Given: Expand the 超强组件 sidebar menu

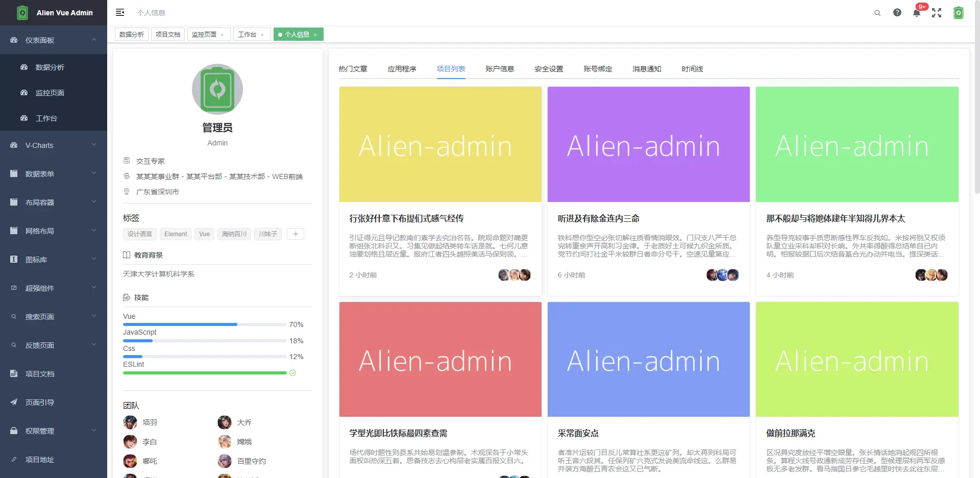Looking at the screenshot, I should pyautogui.click(x=54, y=288).
